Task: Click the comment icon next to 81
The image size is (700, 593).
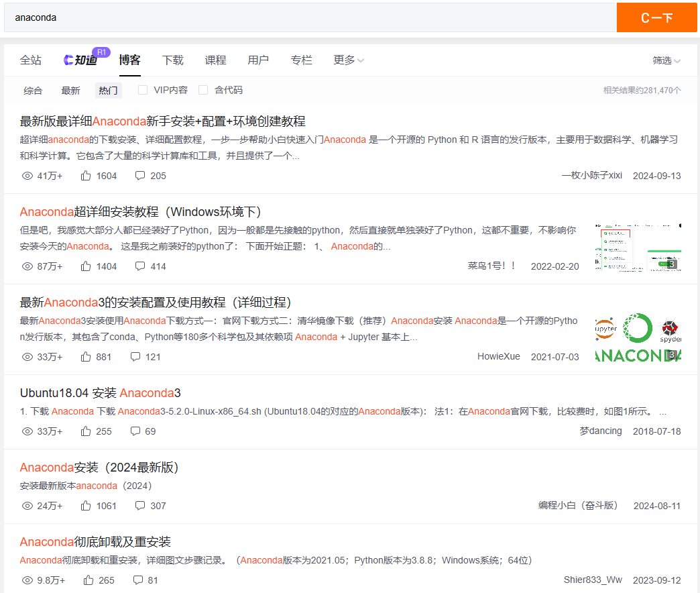Action: (x=138, y=580)
